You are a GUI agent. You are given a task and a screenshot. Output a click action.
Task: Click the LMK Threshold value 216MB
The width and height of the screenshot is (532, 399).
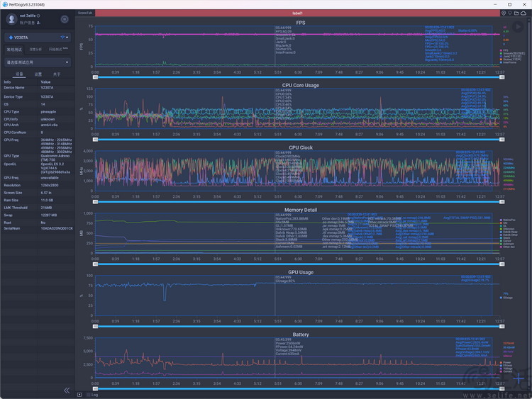47,208
